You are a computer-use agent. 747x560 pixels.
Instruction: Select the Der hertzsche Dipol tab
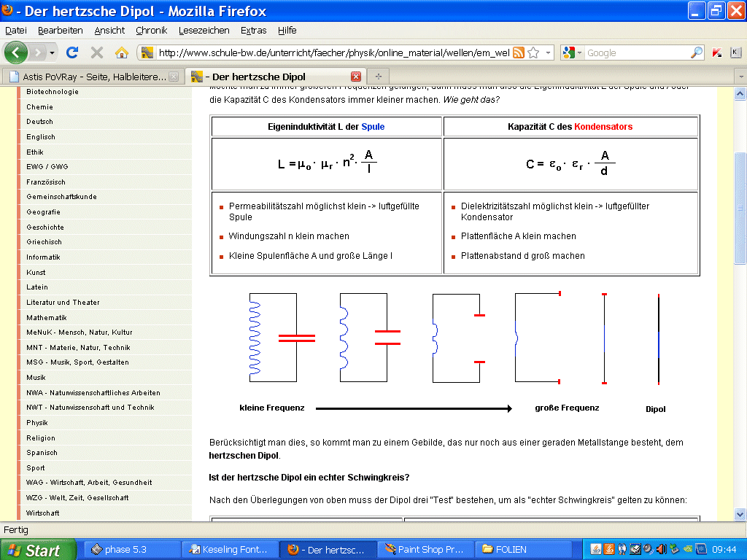[x=274, y=77]
